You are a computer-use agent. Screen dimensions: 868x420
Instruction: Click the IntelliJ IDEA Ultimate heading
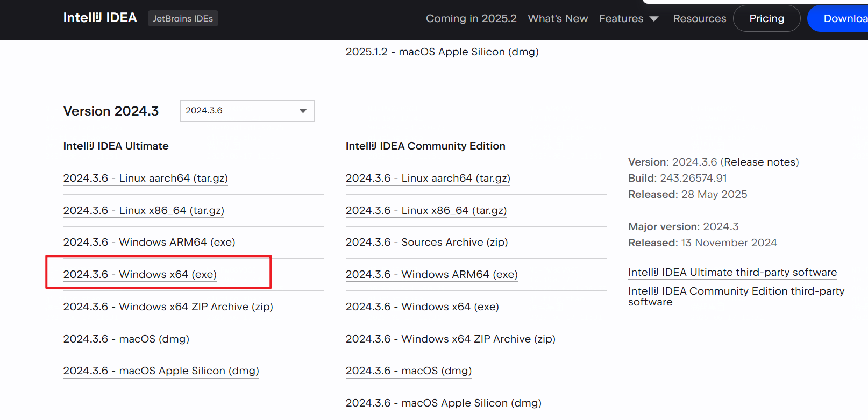(x=116, y=146)
